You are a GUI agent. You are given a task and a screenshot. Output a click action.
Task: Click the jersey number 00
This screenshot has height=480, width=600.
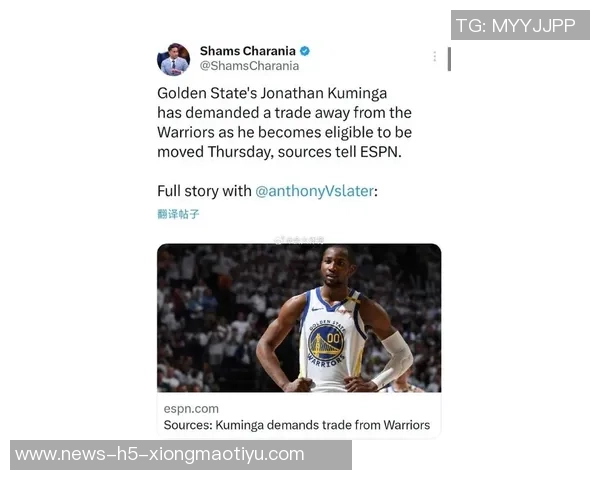[333, 338]
